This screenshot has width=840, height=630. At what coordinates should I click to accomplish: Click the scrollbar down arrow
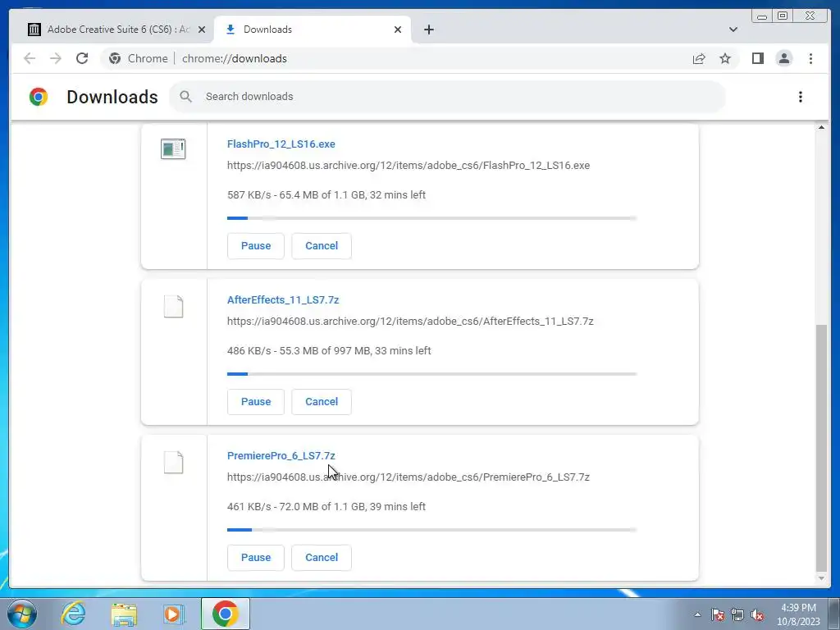tap(821, 578)
